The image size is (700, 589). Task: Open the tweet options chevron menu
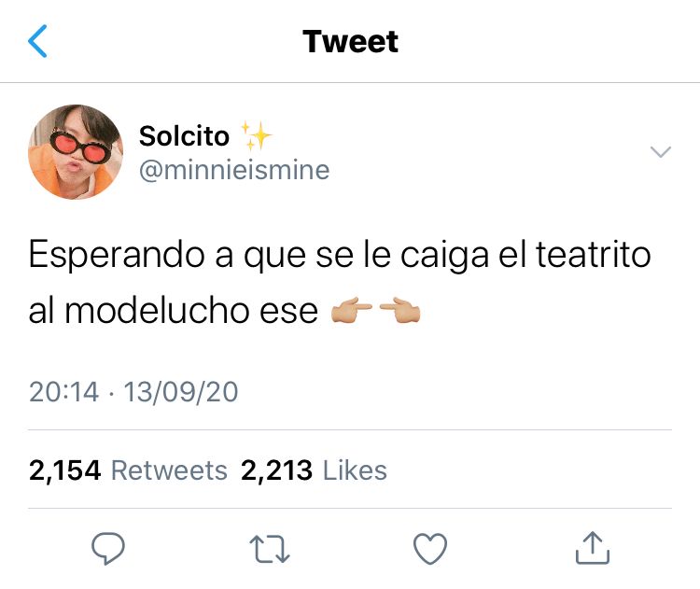coord(661,152)
